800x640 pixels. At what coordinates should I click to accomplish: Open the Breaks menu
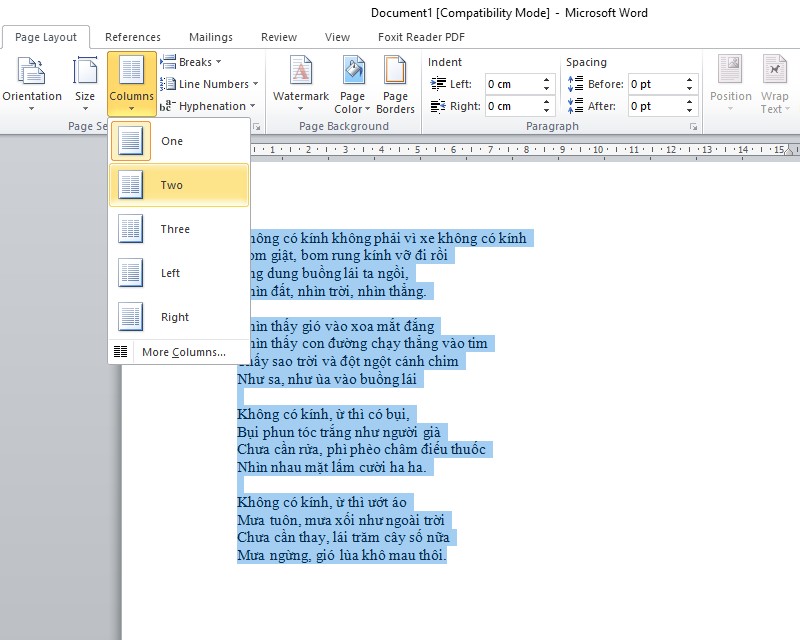[x=191, y=62]
